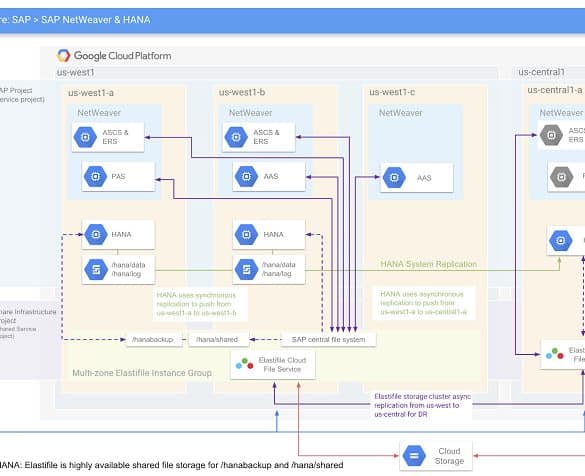The width and height of the screenshot is (585, 476).
Task: Click the Google Cloud Platform wordmark
Action: (x=122, y=56)
